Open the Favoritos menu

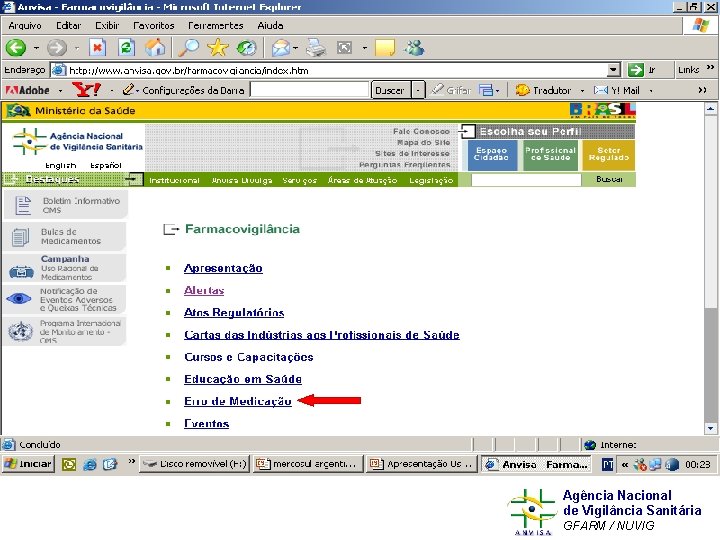point(154,26)
